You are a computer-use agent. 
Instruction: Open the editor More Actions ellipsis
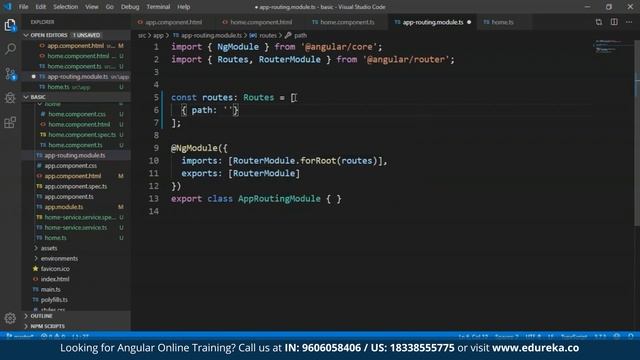(629, 22)
